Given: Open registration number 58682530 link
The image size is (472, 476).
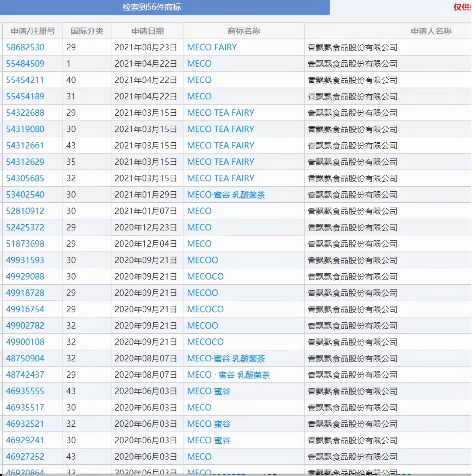Looking at the screenshot, I should click(25, 47).
